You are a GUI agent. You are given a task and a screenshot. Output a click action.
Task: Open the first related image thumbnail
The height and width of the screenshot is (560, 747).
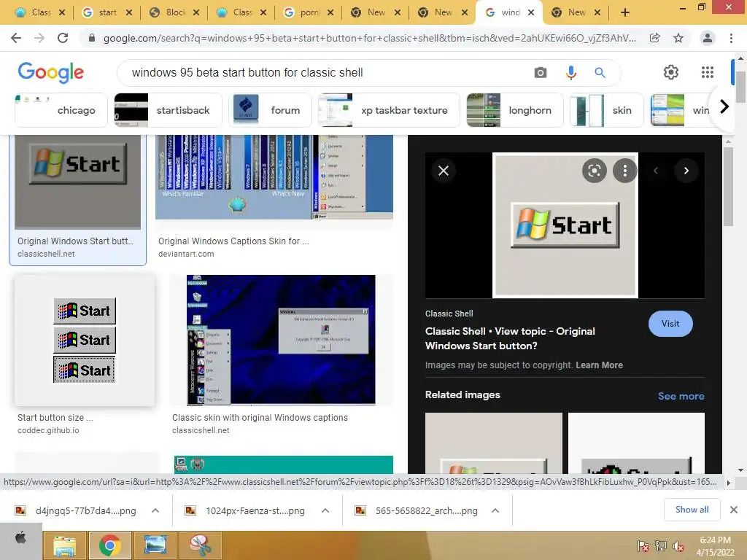point(494,443)
